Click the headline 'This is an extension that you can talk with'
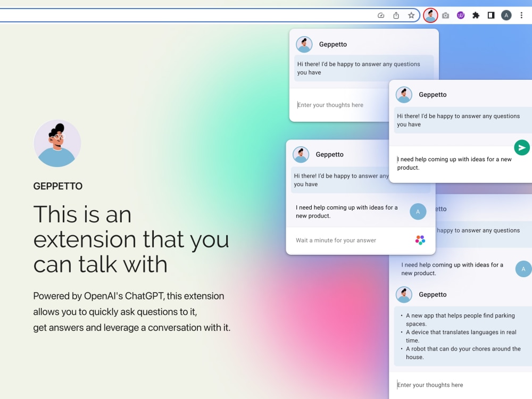The image size is (532, 399). pyautogui.click(x=131, y=239)
